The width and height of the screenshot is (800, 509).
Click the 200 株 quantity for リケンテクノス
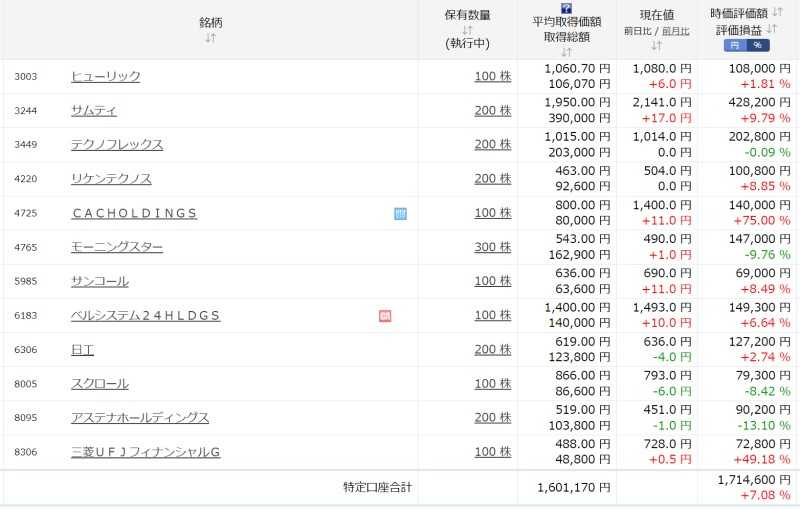[x=493, y=179]
